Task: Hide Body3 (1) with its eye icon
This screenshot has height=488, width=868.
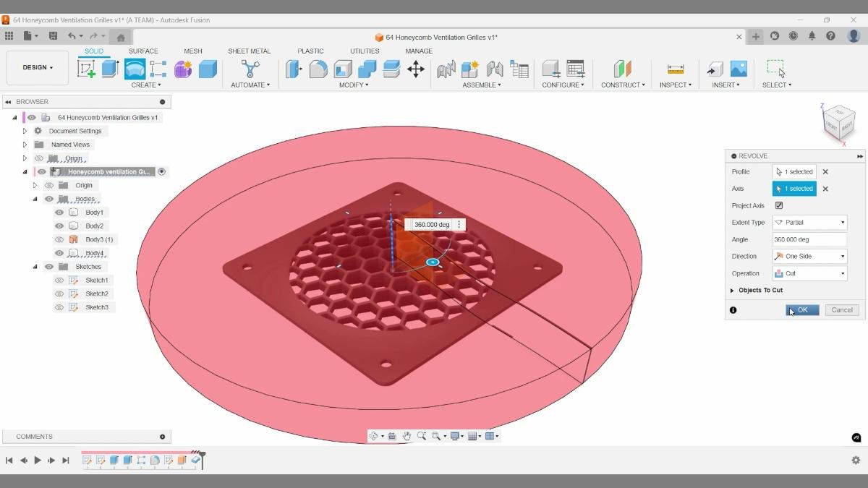Action: click(x=59, y=239)
